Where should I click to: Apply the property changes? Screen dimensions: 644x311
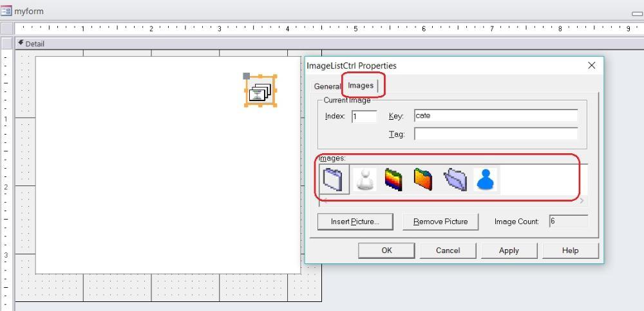509,250
